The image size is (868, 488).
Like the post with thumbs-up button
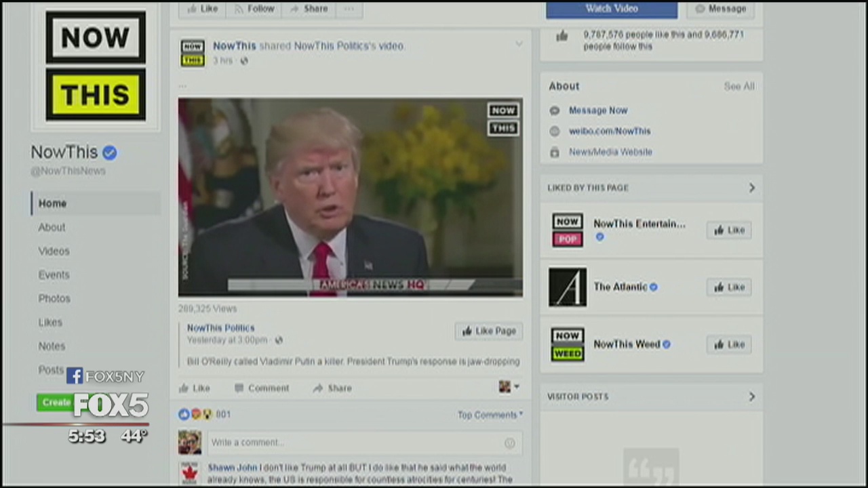click(194, 388)
